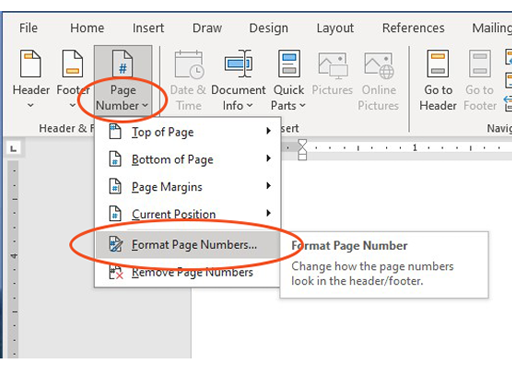
Task: Click the vertical ruler on left side
Action: [x=14, y=259]
